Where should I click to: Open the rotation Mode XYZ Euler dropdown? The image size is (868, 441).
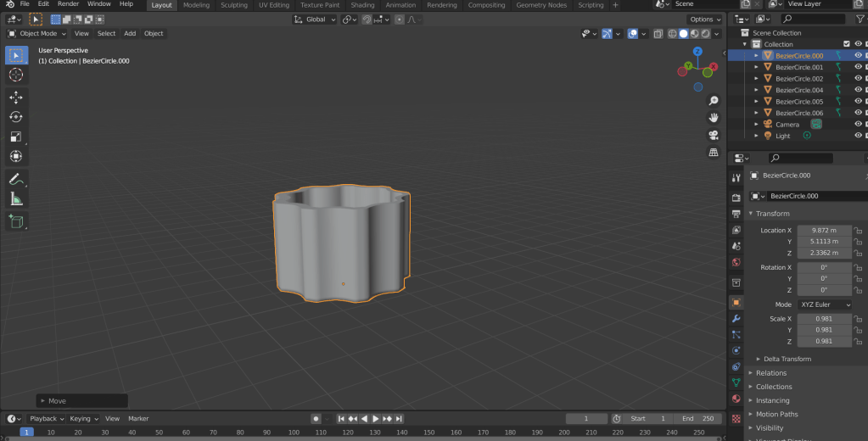point(825,304)
